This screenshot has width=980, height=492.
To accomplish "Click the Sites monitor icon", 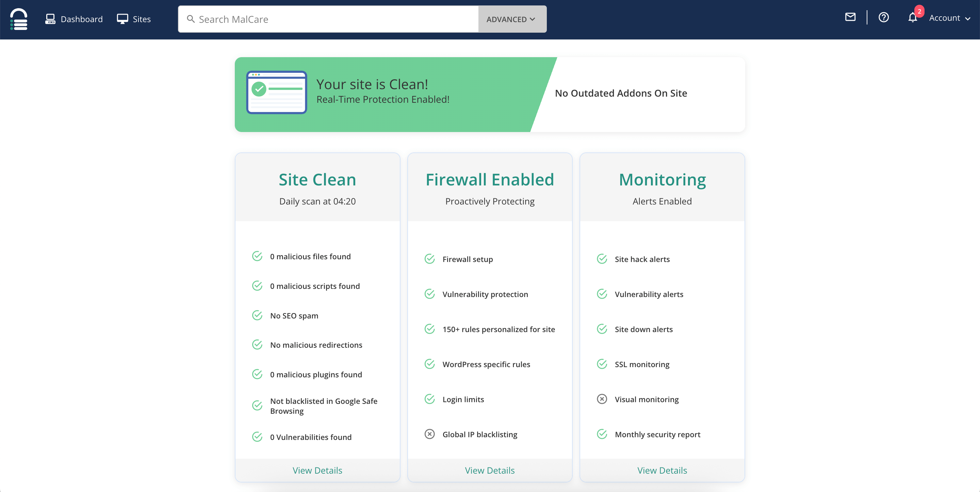I will click(122, 19).
